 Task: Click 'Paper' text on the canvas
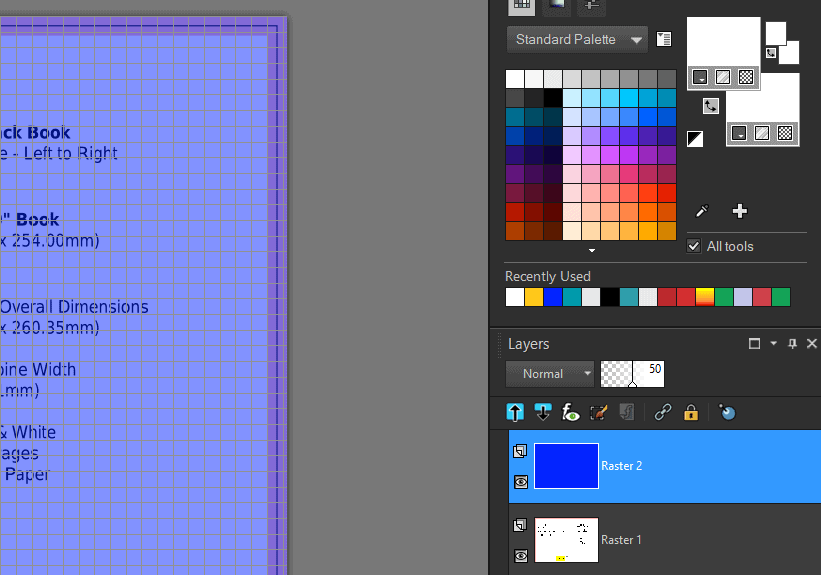[x=27, y=475]
